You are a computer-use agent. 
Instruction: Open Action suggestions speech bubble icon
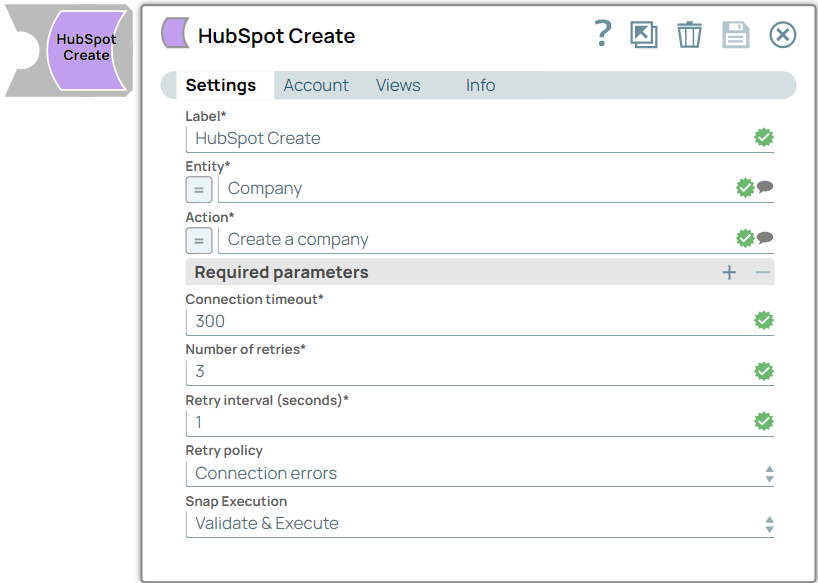(765, 237)
